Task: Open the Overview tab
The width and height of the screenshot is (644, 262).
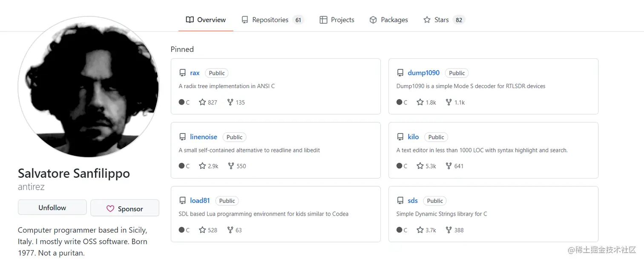Action: (206, 20)
